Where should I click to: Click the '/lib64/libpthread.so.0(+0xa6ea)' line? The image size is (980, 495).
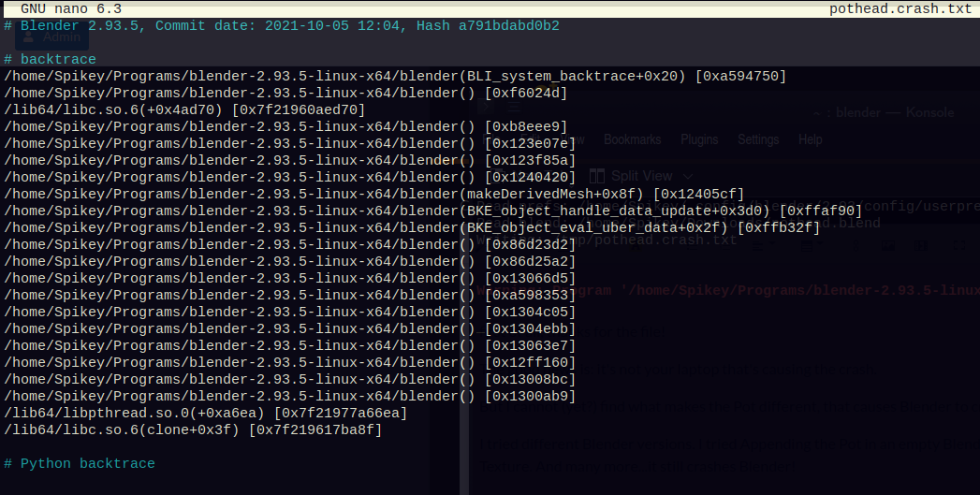206,414
